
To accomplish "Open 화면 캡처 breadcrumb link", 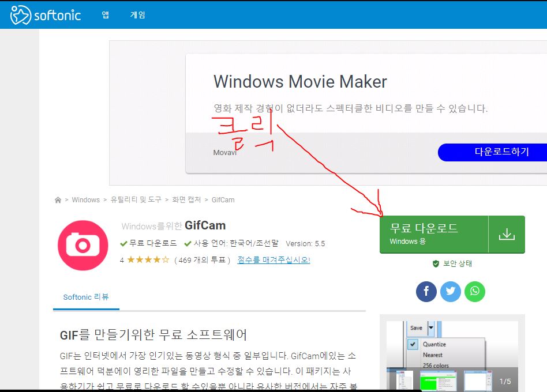I will click(186, 199).
